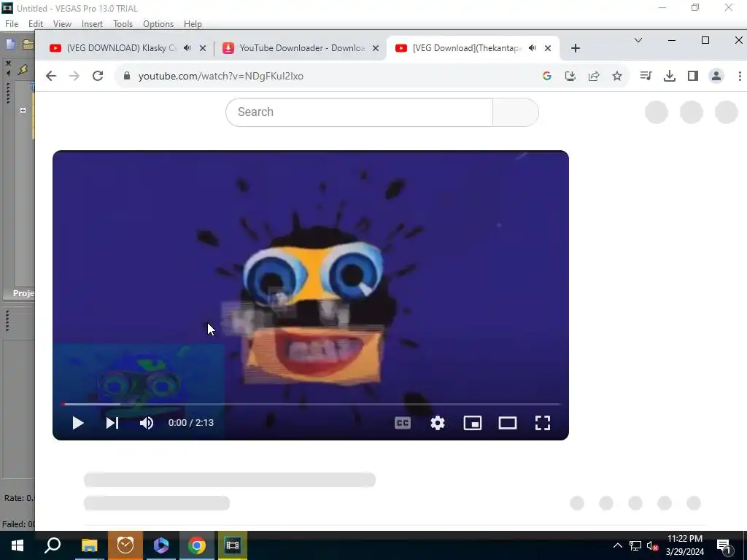Switch to VEGAS Pro in taskbar
The width and height of the screenshot is (747, 560).
[x=233, y=545]
